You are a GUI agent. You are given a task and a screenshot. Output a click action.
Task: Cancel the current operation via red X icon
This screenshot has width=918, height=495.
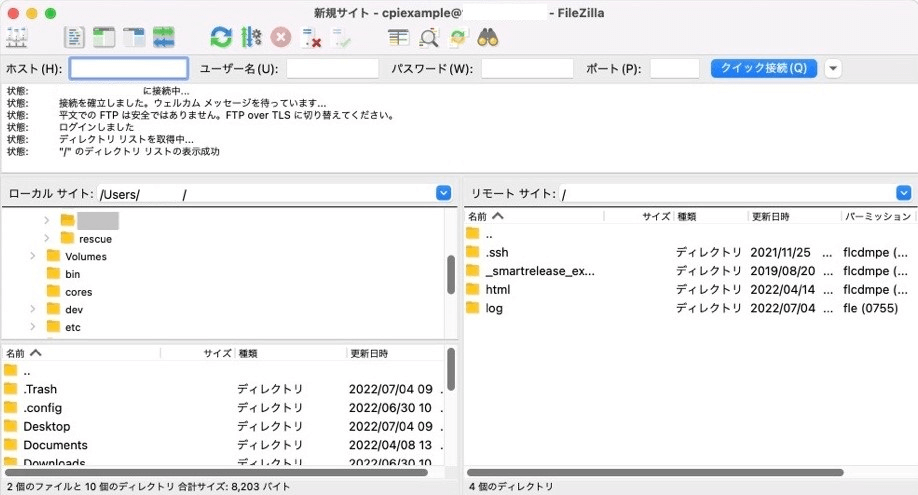pyautogui.click(x=281, y=38)
